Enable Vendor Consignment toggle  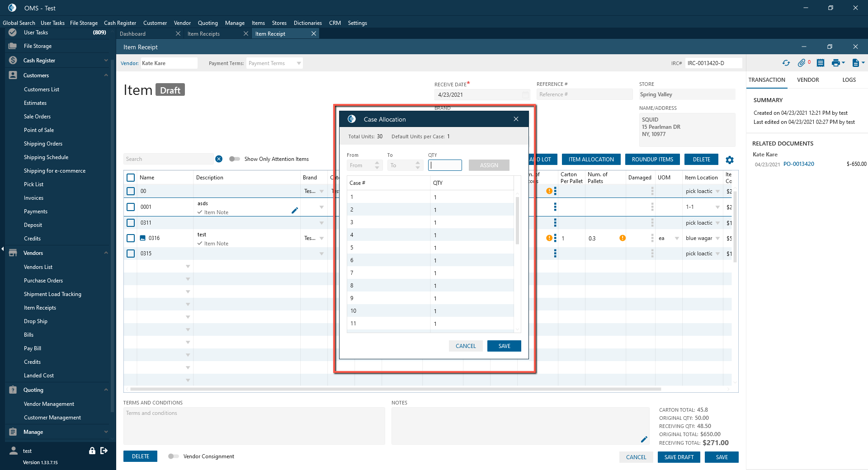[173, 456]
